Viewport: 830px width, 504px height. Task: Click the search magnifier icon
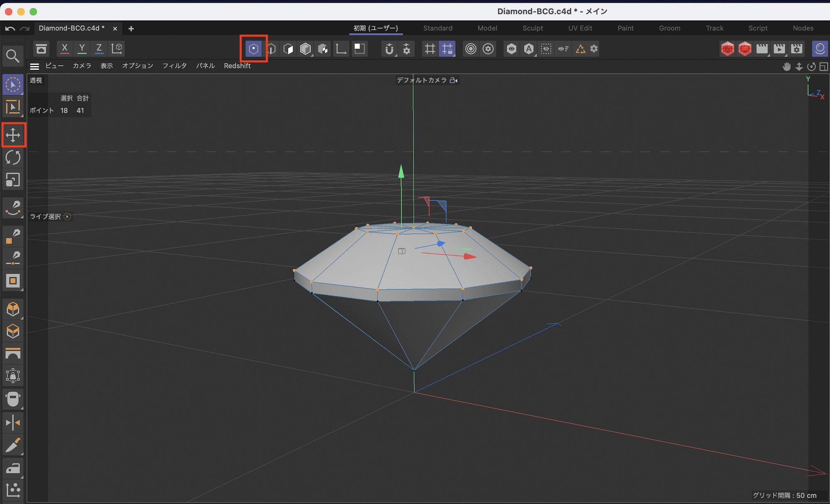[x=13, y=56]
